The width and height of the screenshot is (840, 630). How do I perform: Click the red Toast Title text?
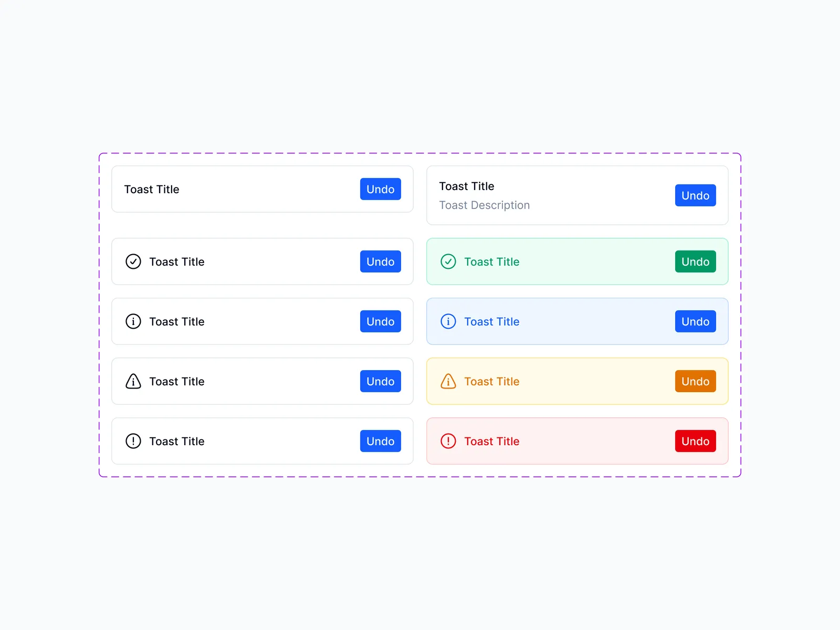coord(491,442)
